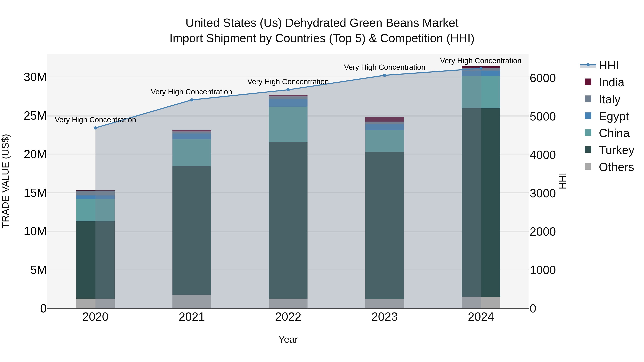Select the Others bar segment for 2021
Viewport: 644px width, 362px height.
pyautogui.click(x=192, y=302)
